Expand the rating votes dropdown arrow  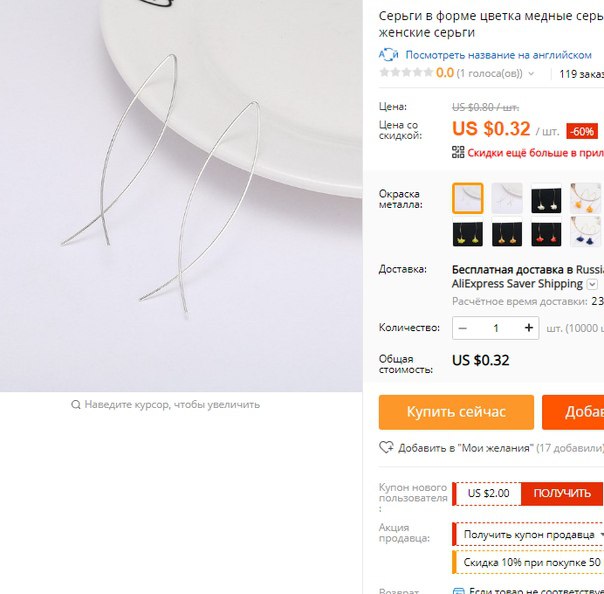coord(531,74)
